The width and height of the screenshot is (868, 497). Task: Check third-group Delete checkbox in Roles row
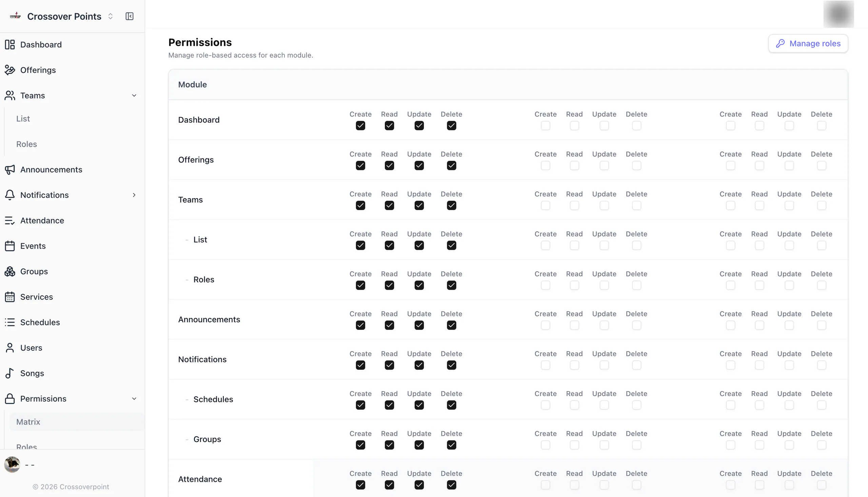point(822,285)
